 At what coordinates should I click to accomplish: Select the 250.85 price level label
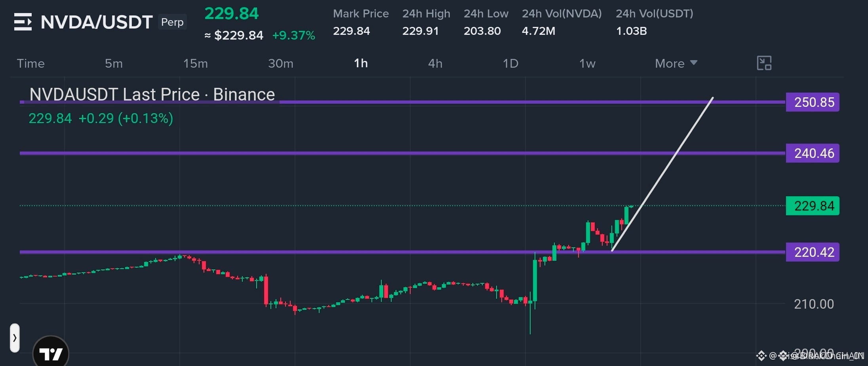[x=813, y=102]
